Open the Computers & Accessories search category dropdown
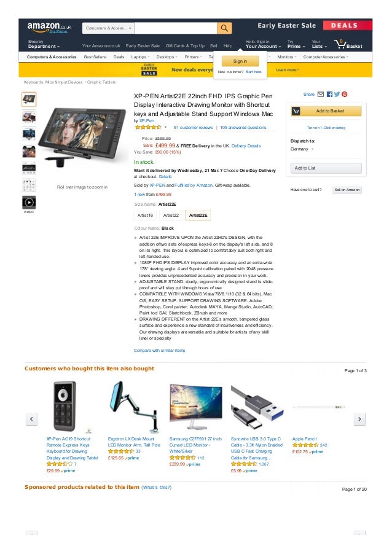 [108, 28]
